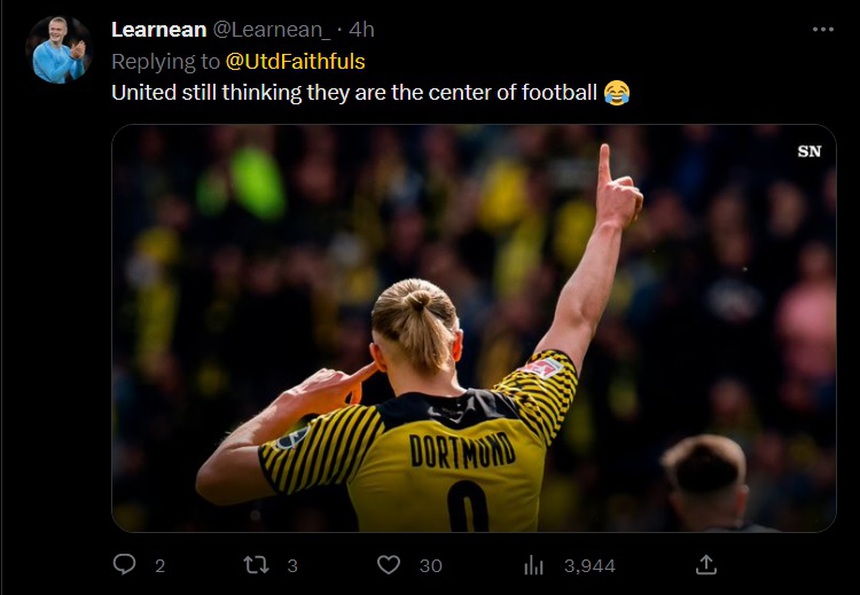Click the like count number 30
This screenshot has width=860, height=595.
coord(431,566)
